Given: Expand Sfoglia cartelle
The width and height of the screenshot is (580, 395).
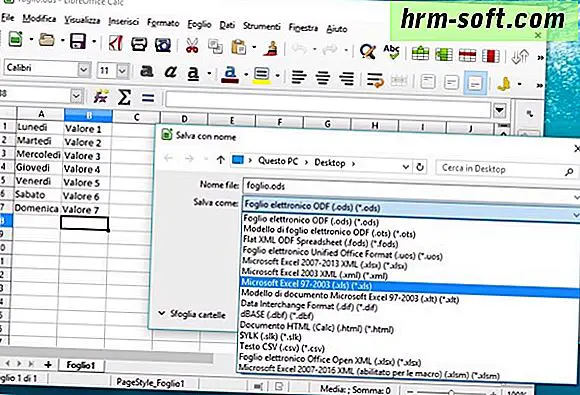Looking at the screenshot, I should [192, 314].
